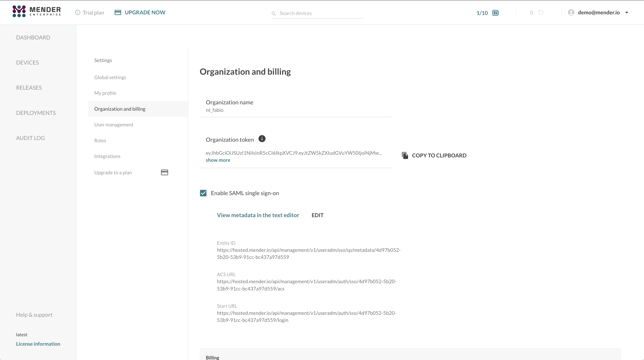Click the pending deployments refresh icon
The image size is (644, 360).
tap(541, 12)
